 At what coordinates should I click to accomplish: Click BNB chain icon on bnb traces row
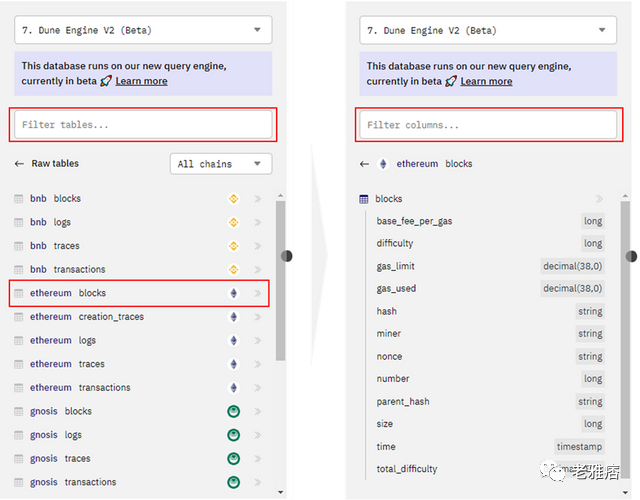pos(233,246)
